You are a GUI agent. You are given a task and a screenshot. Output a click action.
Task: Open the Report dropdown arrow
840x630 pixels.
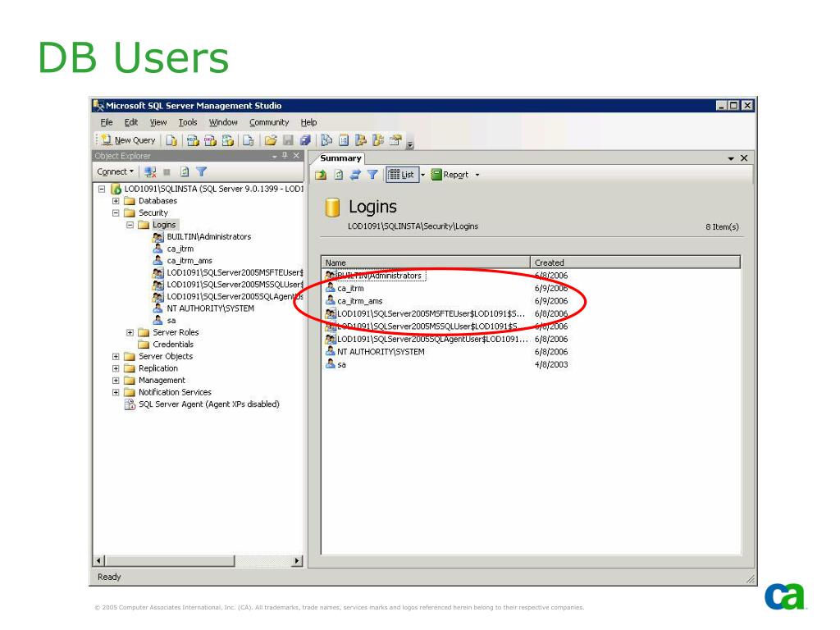point(477,176)
